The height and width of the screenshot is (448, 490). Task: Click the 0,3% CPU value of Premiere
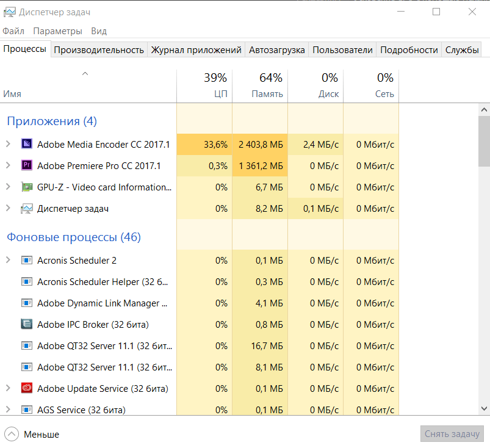click(218, 165)
